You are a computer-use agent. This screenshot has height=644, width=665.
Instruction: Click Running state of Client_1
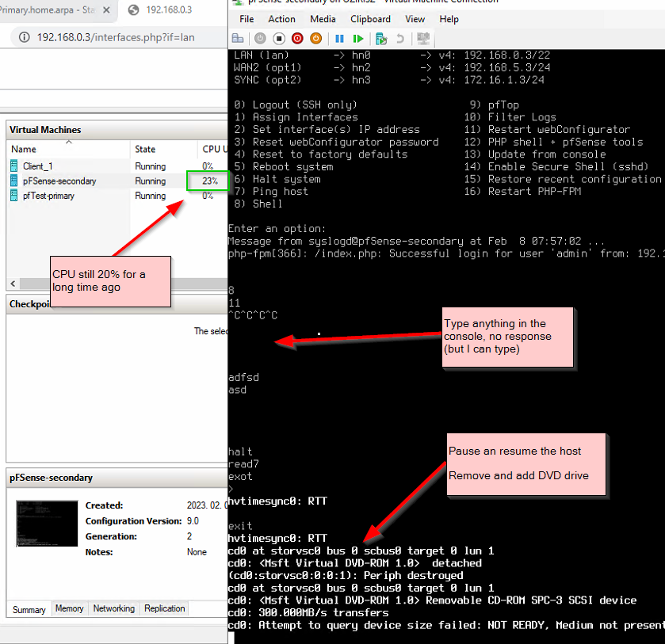[150, 166]
